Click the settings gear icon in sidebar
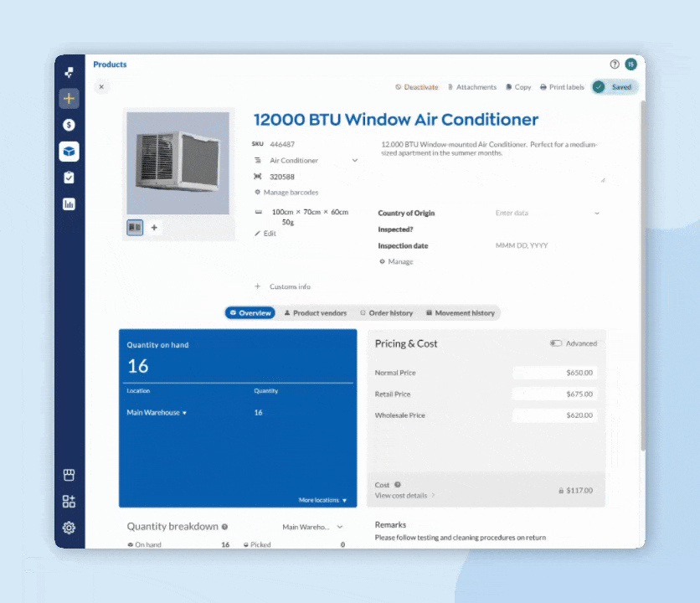700x603 pixels. (x=69, y=528)
